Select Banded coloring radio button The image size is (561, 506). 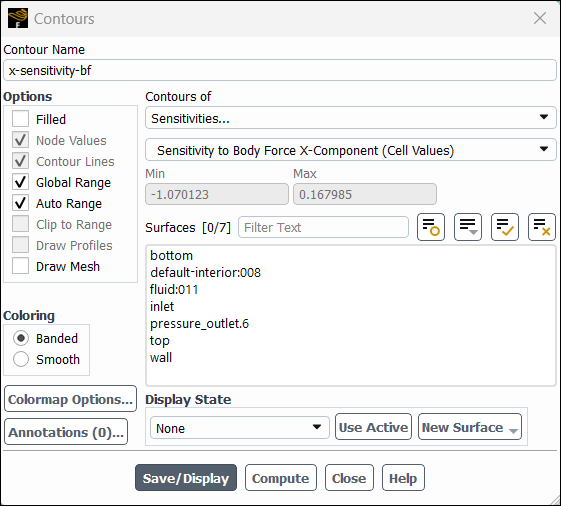coord(21,338)
